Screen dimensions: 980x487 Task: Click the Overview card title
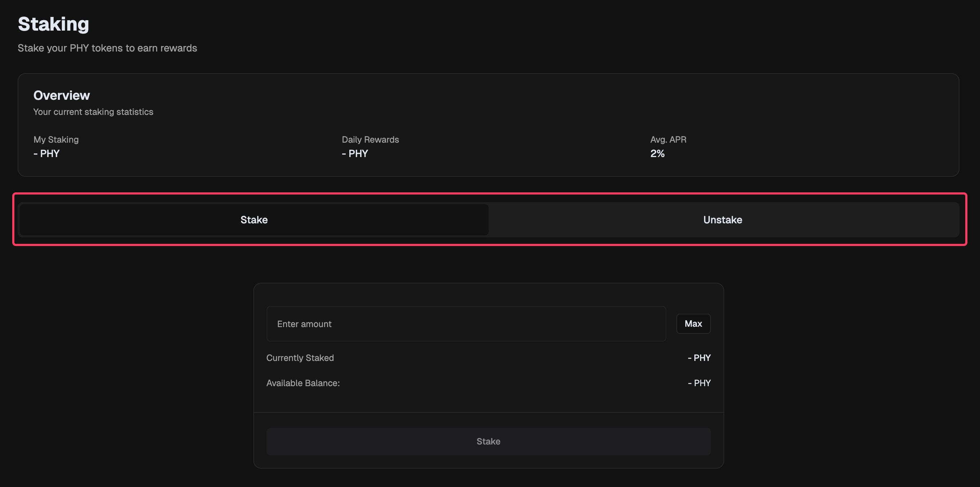62,95
